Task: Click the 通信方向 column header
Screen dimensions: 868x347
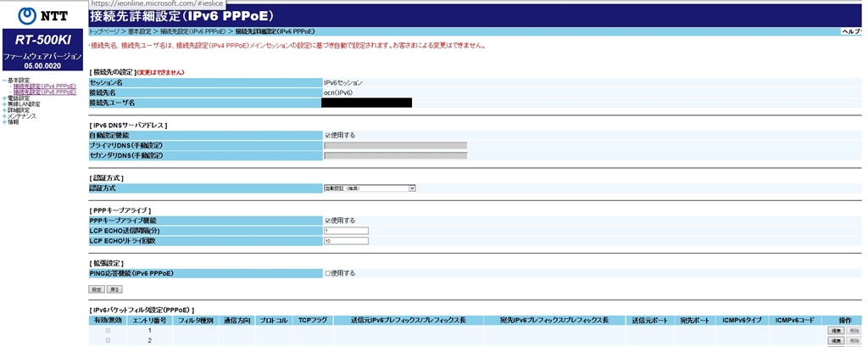Action: click(237, 321)
